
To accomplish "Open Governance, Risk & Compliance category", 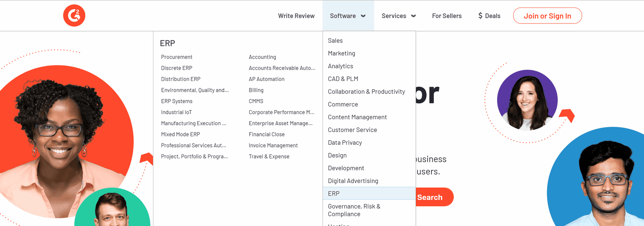I will [x=354, y=210].
